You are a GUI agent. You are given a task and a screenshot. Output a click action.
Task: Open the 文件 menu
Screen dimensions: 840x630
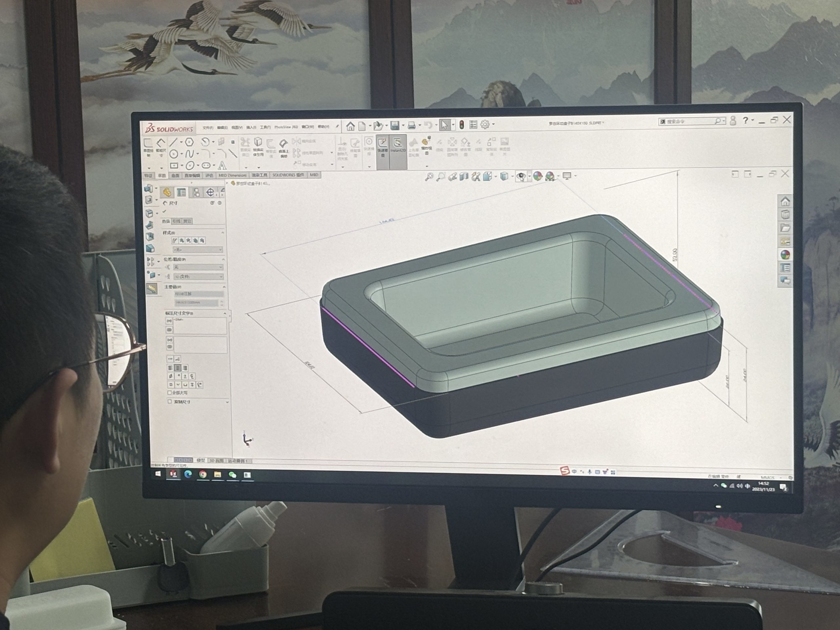tap(207, 128)
